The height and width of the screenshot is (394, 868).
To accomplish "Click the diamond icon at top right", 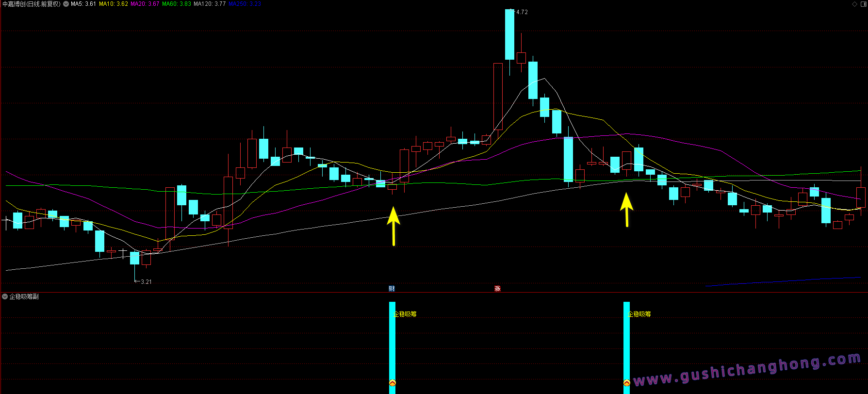I will (x=854, y=4).
